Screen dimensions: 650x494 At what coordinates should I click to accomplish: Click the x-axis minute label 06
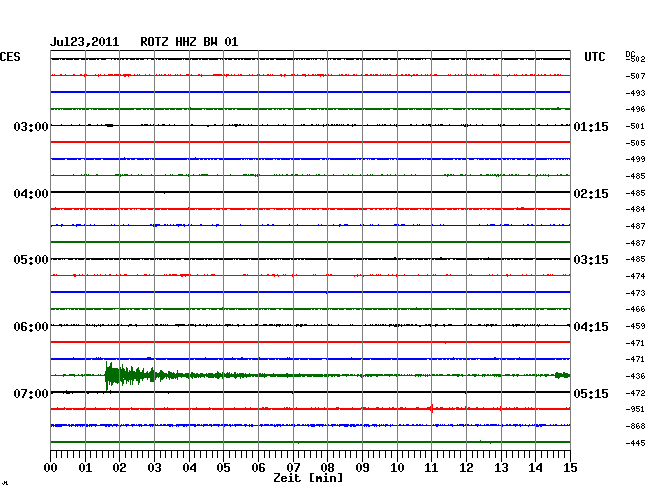pos(258,468)
